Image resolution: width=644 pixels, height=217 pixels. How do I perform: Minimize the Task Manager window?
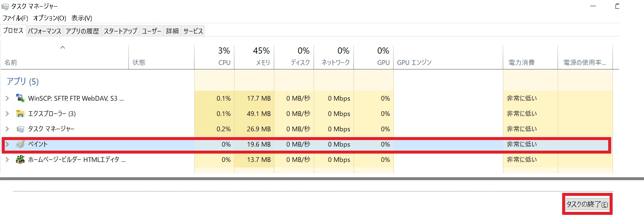click(x=593, y=6)
